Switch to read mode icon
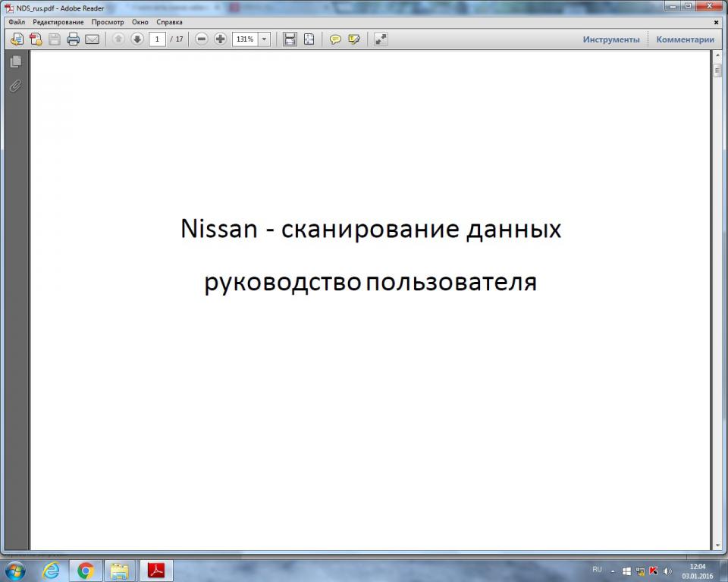The width and height of the screenshot is (728, 582). coord(381,39)
